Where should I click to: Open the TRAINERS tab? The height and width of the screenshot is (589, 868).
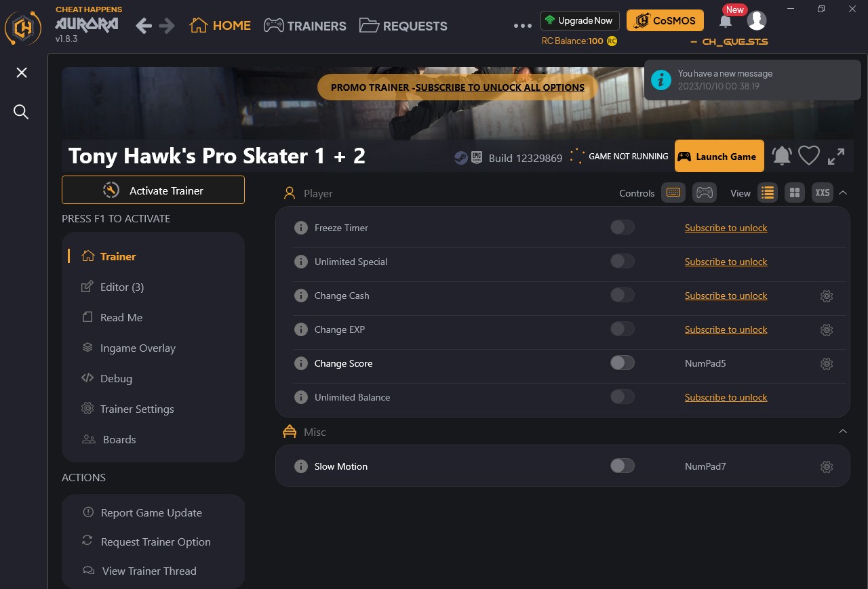pos(305,26)
